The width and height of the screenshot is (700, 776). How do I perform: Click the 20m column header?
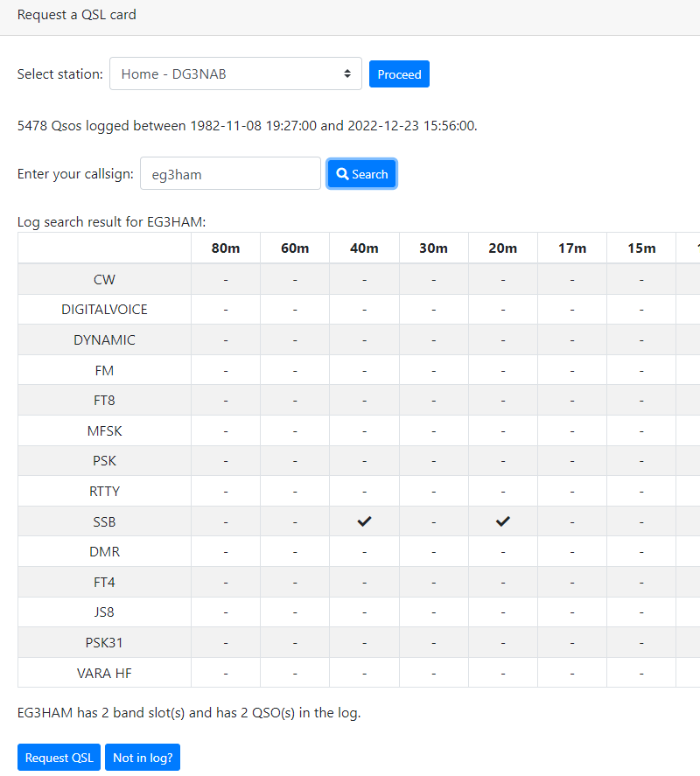click(x=502, y=248)
